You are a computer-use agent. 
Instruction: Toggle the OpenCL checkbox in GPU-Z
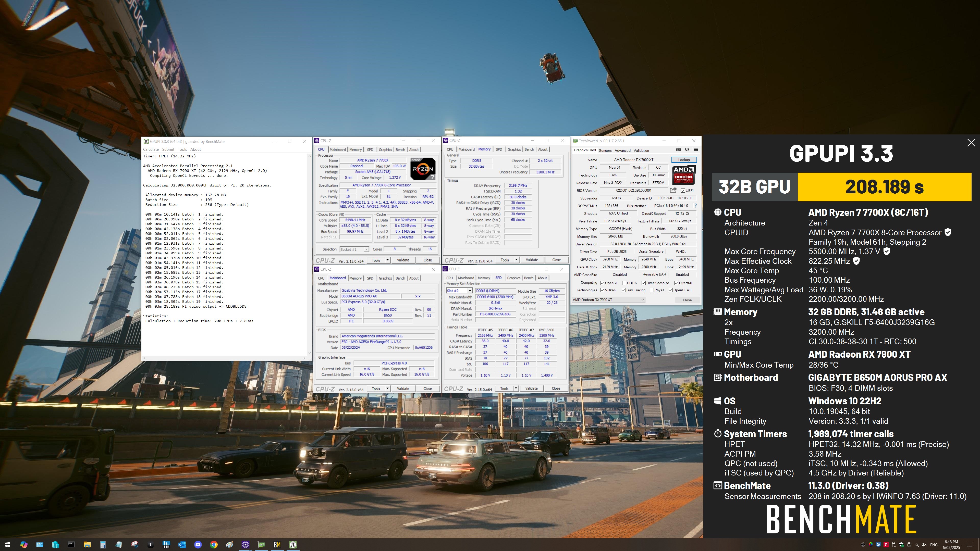tap(602, 283)
